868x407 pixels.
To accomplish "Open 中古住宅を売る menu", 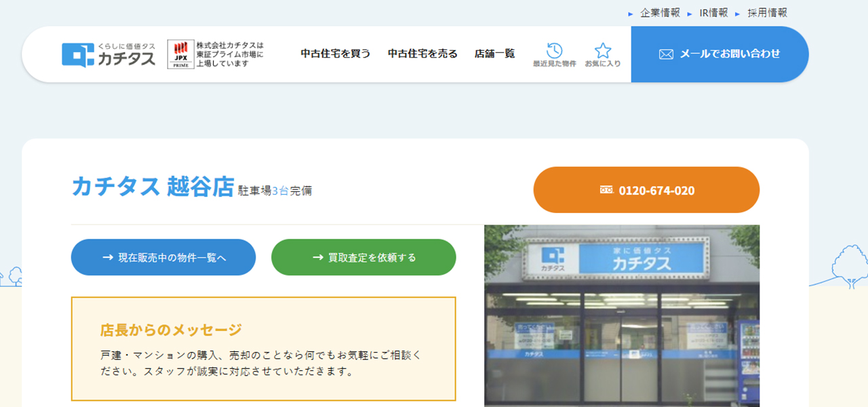I will 422,54.
